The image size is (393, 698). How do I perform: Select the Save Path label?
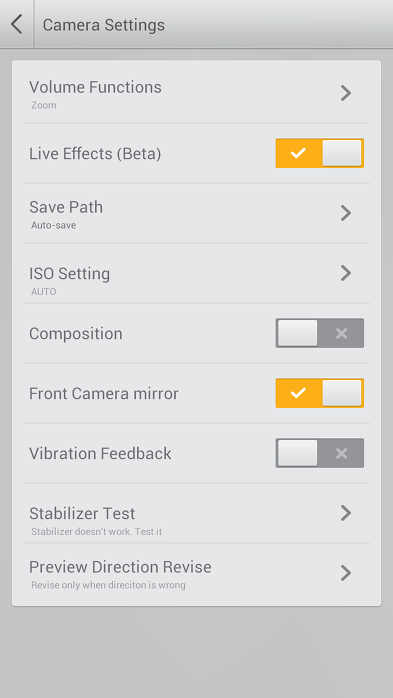[66, 207]
